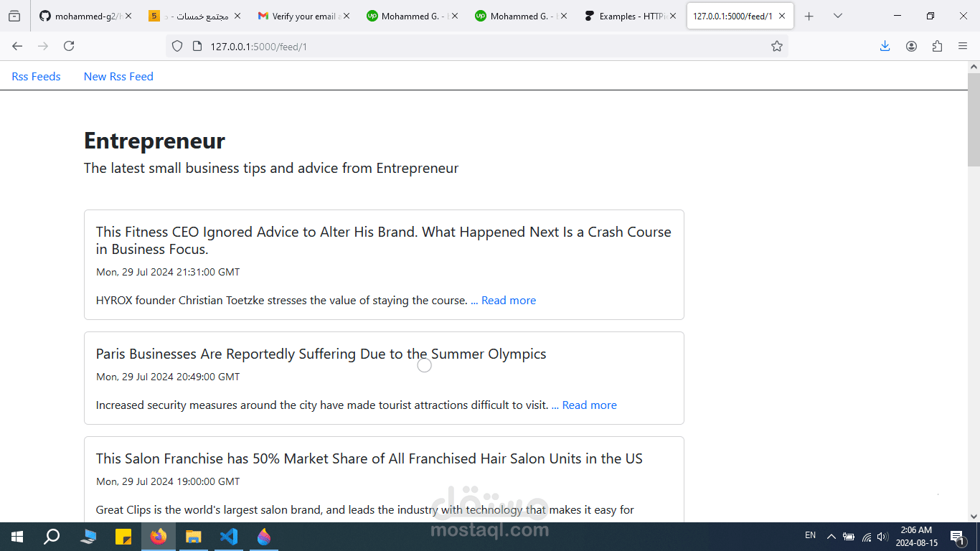
Task: Open a new browser tab
Action: click(809, 15)
